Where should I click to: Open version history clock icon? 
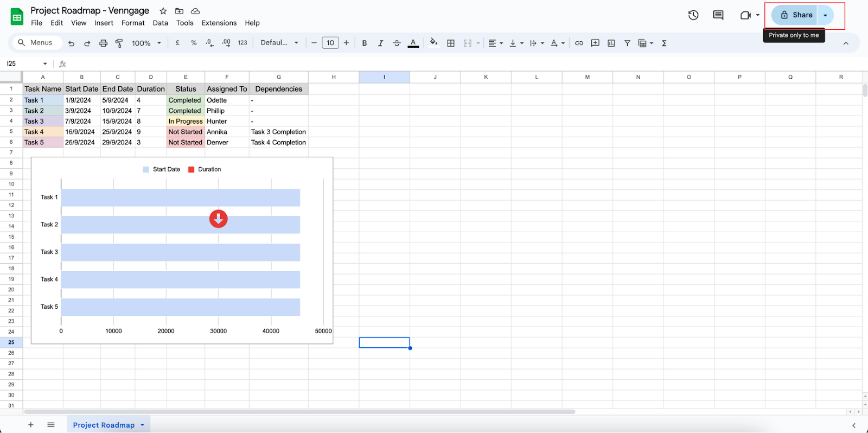coord(693,15)
